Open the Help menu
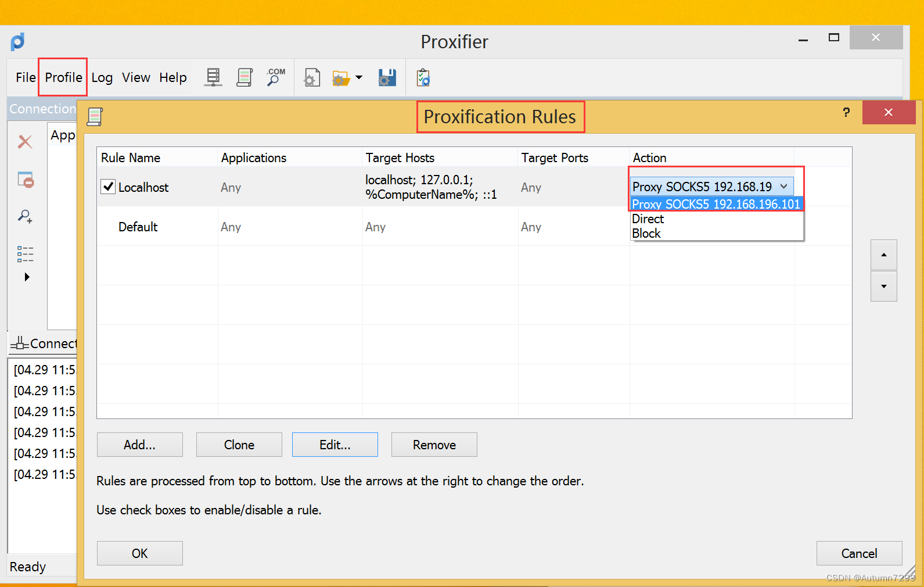 [x=173, y=77]
